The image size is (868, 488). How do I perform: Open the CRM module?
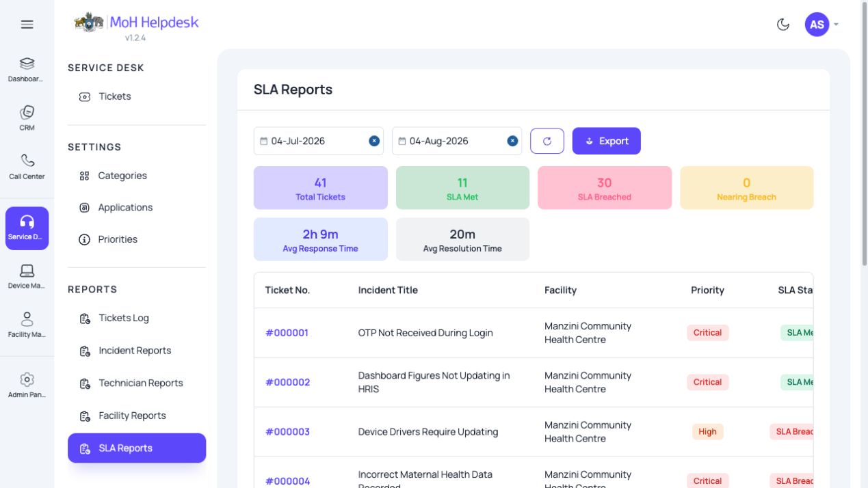pyautogui.click(x=27, y=118)
